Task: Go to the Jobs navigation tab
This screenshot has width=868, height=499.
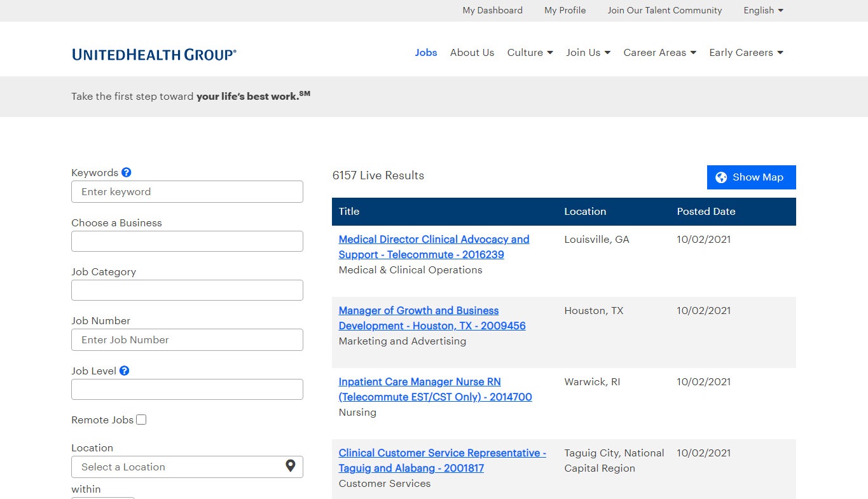Action: point(425,53)
